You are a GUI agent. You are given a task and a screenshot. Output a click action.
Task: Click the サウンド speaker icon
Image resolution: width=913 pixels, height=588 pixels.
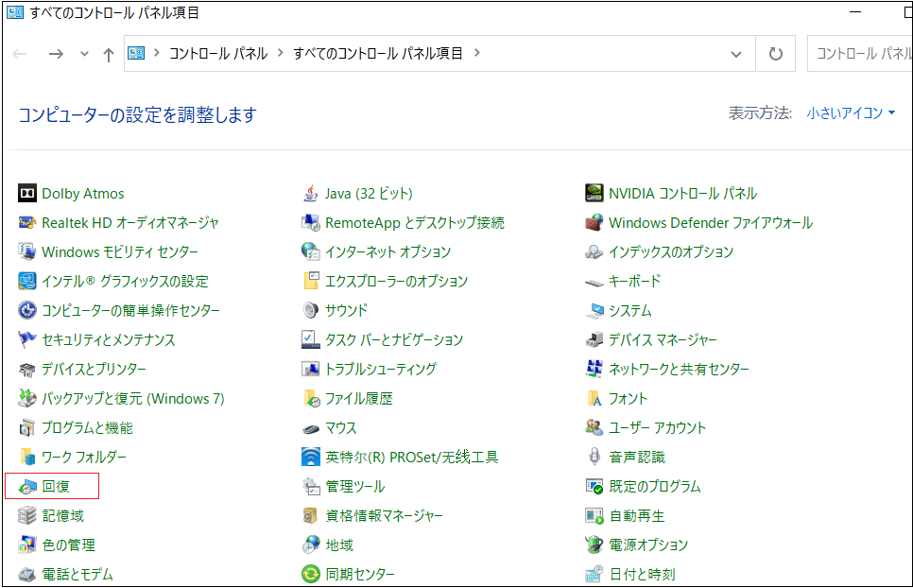310,311
